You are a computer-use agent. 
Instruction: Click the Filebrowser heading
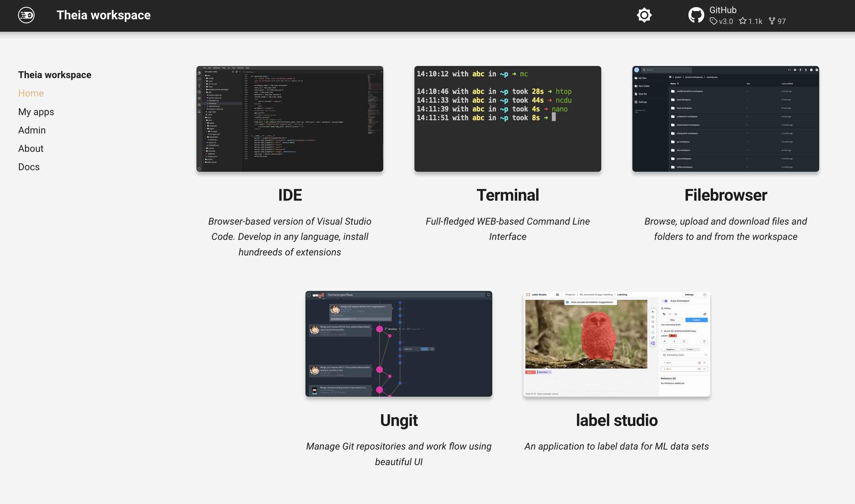coord(725,195)
